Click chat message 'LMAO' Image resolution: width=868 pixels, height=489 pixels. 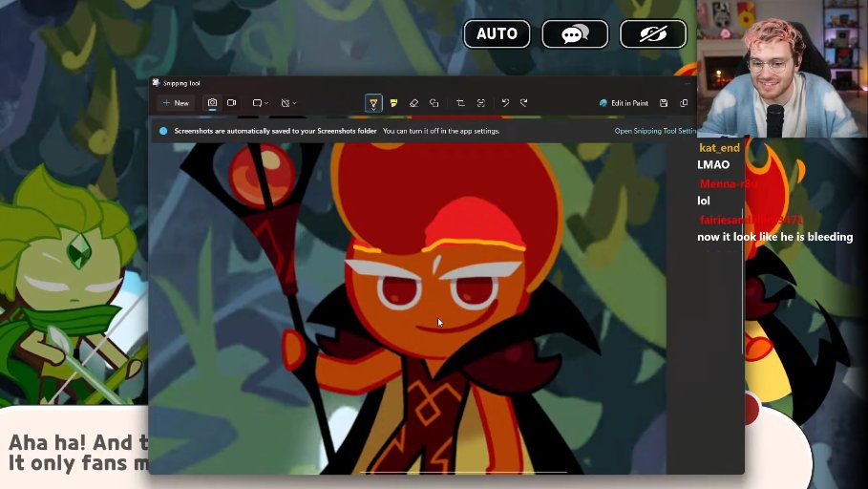coord(713,164)
